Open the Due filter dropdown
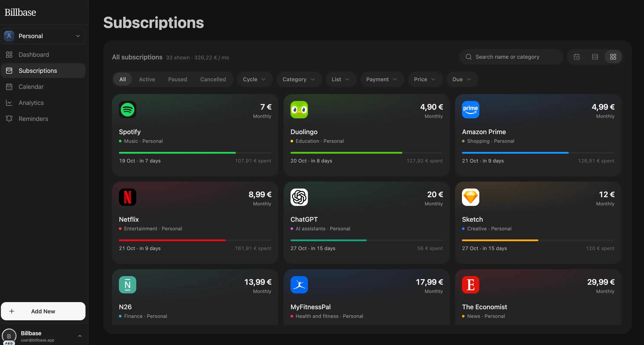Viewport: 644px width, 345px height. pos(462,79)
